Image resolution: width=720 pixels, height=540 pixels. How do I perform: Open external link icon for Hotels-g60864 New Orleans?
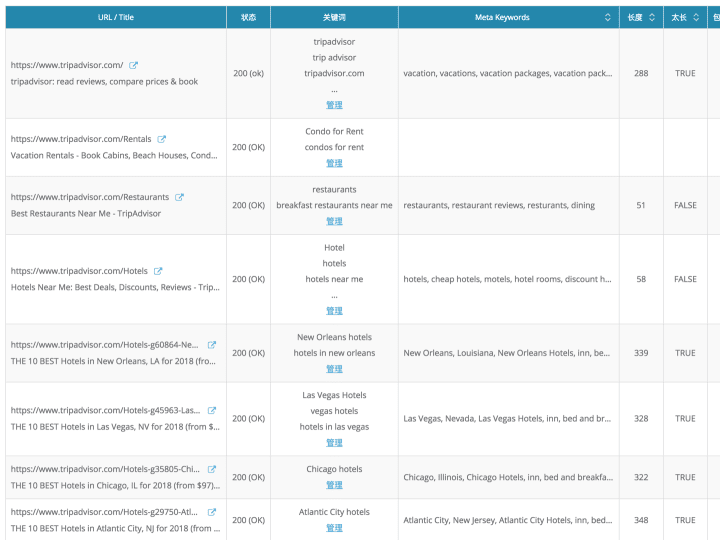[x=212, y=345]
